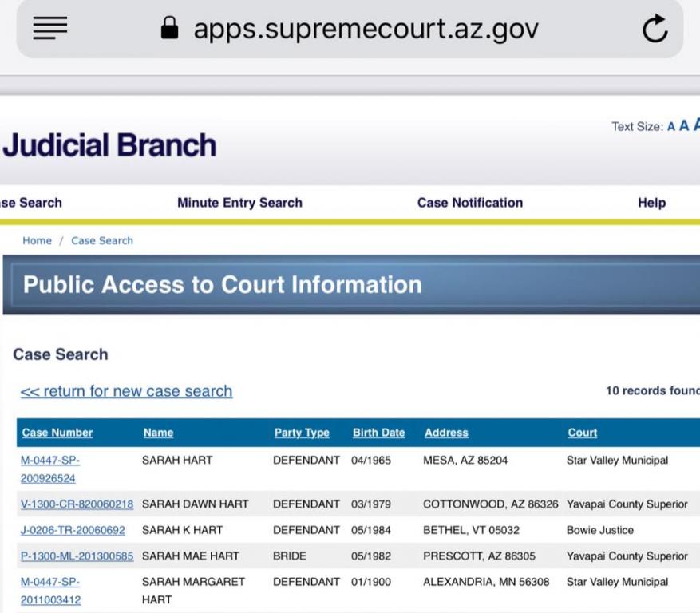700x613 pixels.
Task: Open case V-1300-CR-820060218
Action: [x=77, y=504]
